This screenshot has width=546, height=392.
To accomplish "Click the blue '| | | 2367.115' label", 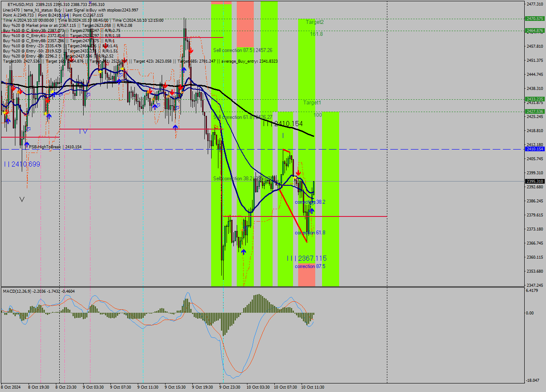I will 307,258.
